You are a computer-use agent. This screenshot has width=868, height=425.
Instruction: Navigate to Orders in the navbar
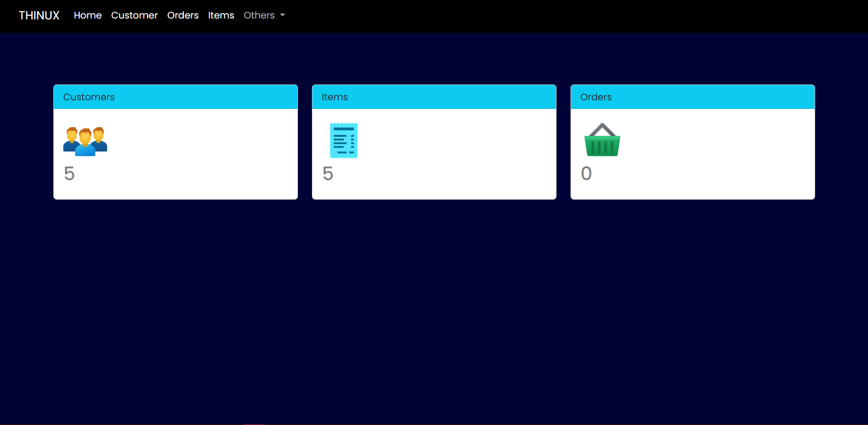[183, 15]
